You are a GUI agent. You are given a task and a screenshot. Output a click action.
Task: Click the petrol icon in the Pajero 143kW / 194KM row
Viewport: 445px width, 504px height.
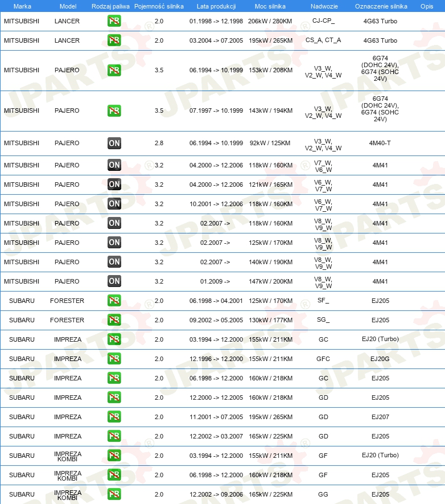(x=114, y=110)
